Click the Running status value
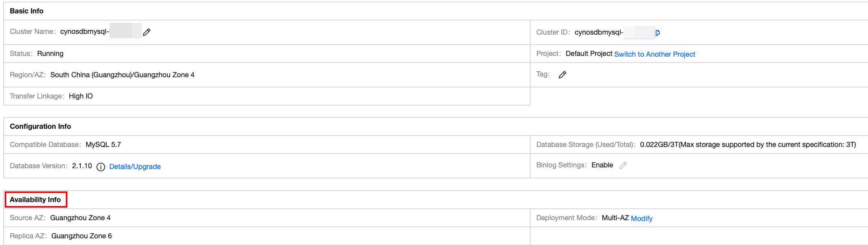This screenshot has width=868, height=245. (50, 54)
